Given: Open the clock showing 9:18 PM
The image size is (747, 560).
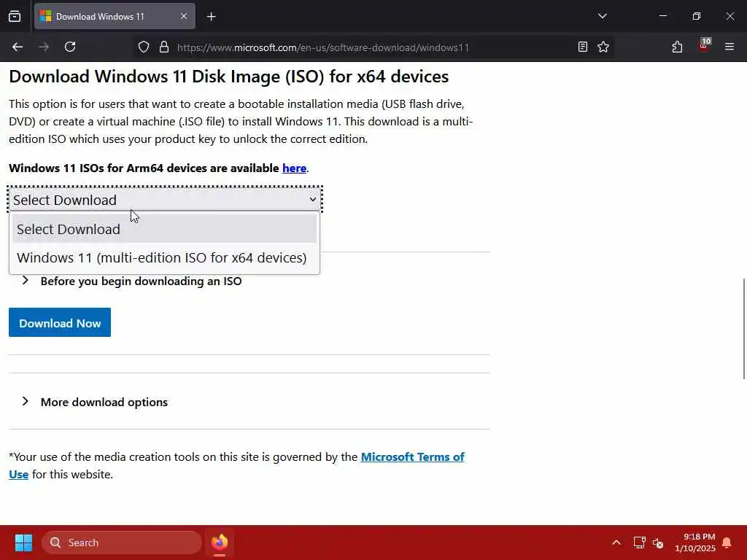Looking at the screenshot, I should click(x=695, y=542).
